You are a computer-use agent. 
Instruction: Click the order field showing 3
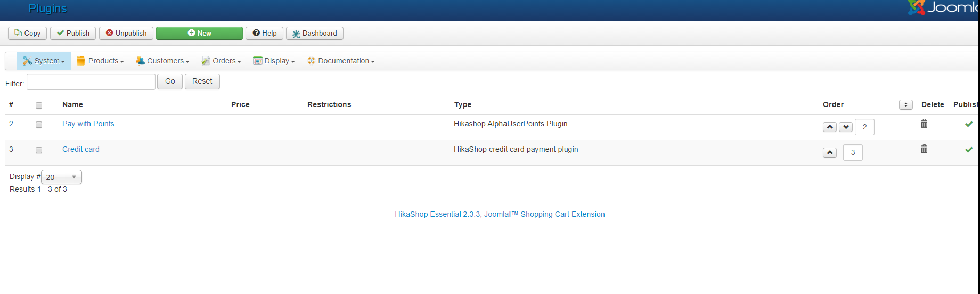tap(853, 152)
